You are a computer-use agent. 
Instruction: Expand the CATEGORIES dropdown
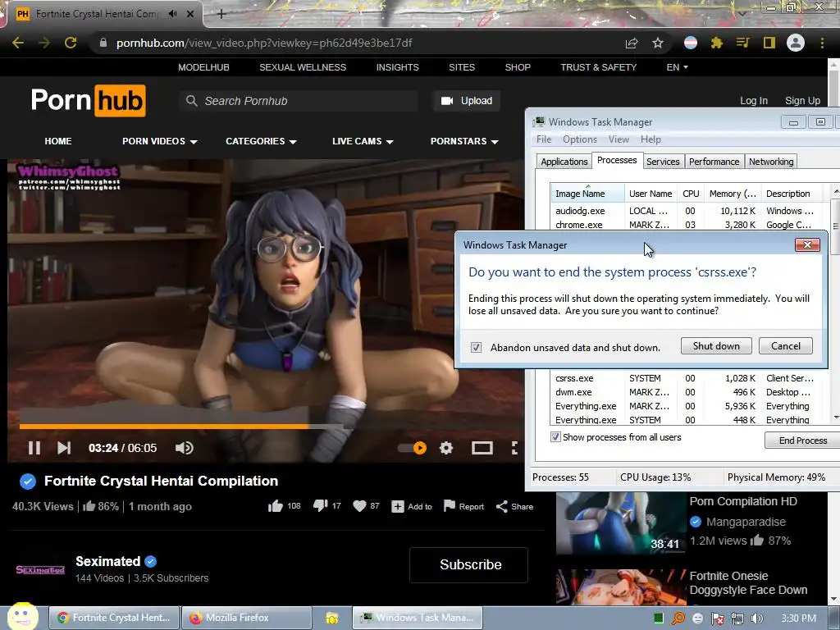261,141
